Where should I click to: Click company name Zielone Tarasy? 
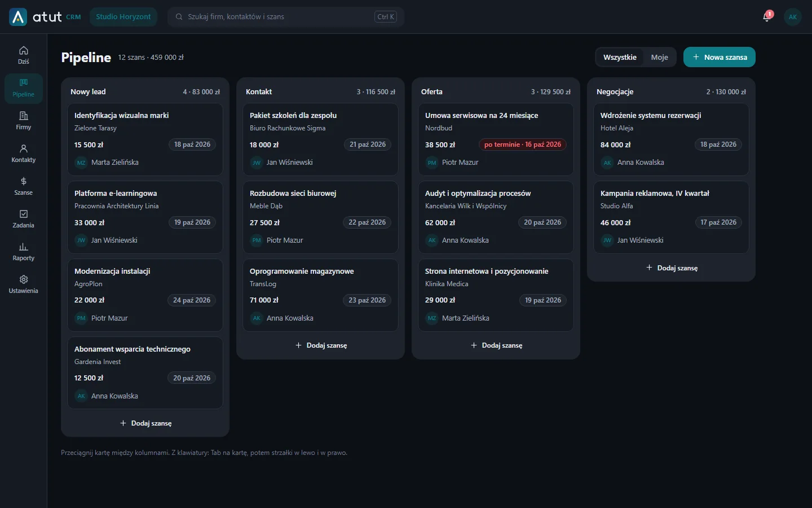(x=95, y=128)
